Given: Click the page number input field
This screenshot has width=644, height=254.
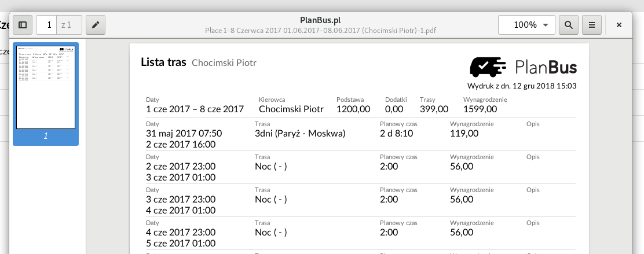Looking at the screenshot, I should pos(47,25).
